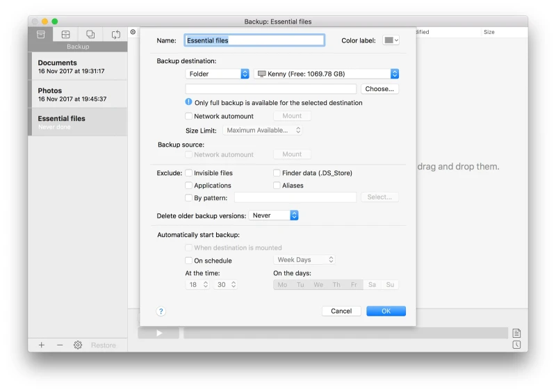Viewport: 556px width, 392px height.
Task: Open settings gear in sidebar footer
Action: [x=78, y=345]
